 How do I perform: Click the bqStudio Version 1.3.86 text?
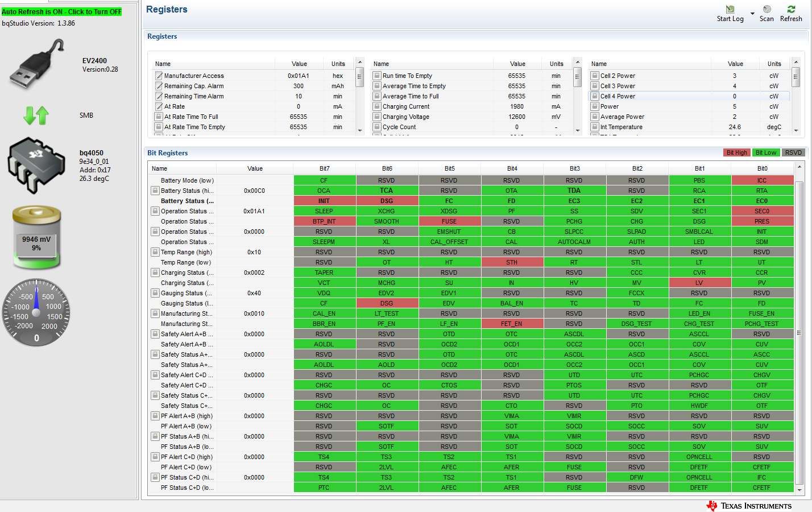tap(38, 23)
